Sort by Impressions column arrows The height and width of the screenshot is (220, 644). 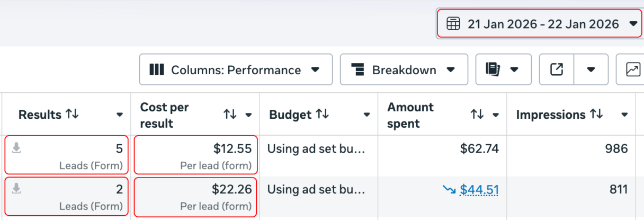tap(596, 115)
